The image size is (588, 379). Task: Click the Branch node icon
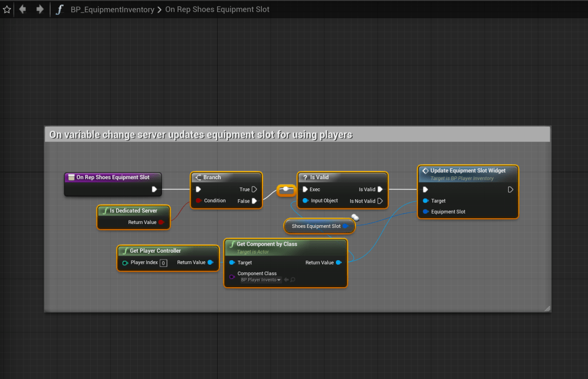click(x=198, y=177)
